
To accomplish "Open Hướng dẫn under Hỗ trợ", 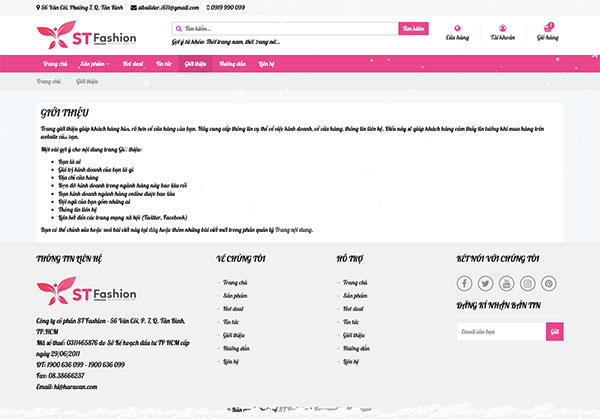I will [356, 349].
